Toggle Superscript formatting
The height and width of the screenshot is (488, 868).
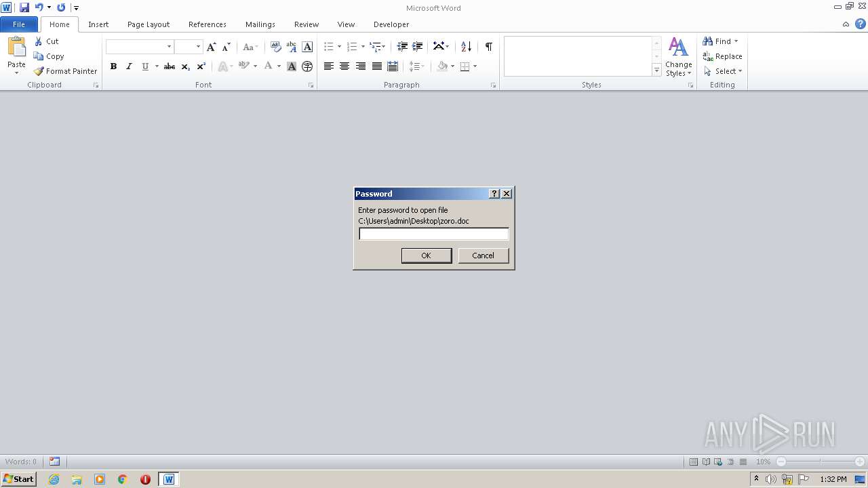pos(201,66)
